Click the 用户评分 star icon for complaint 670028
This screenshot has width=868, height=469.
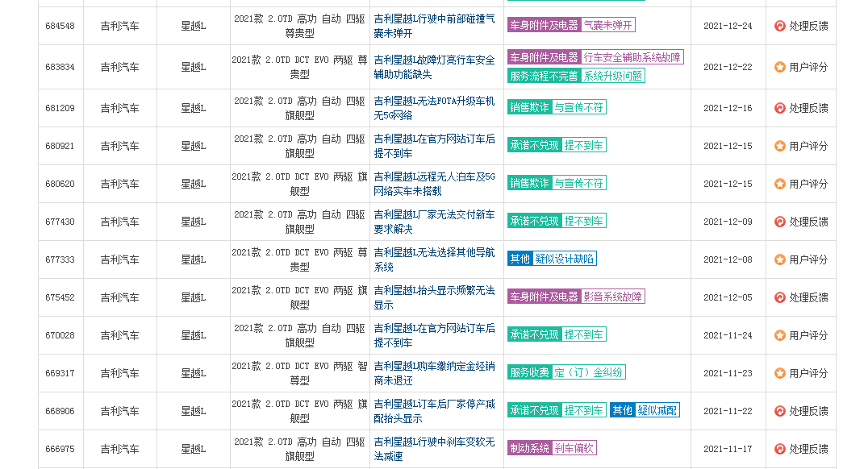(779, 335)
